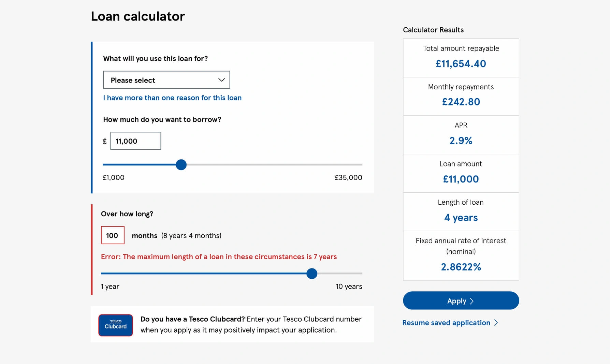Click the chevron beside Resume saved application

point(496,323)
